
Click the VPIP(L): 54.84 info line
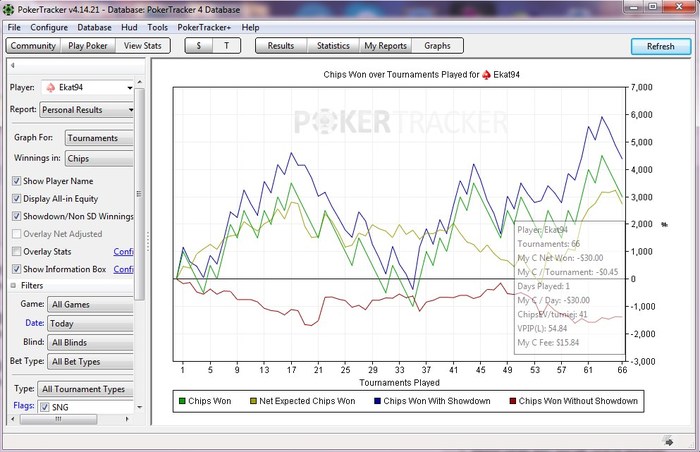(x=542, y=328)
